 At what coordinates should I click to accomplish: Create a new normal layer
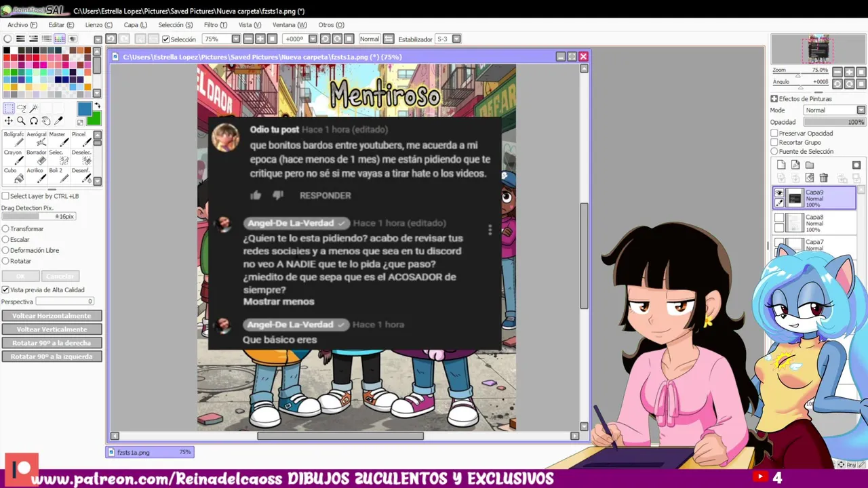tap(781, 165)
